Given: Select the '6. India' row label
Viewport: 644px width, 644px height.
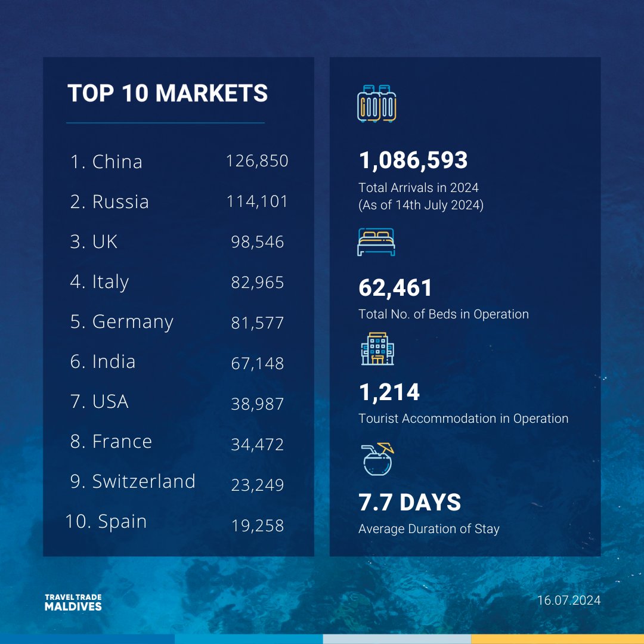Looking at the screenshot, I should click(103, 361).
